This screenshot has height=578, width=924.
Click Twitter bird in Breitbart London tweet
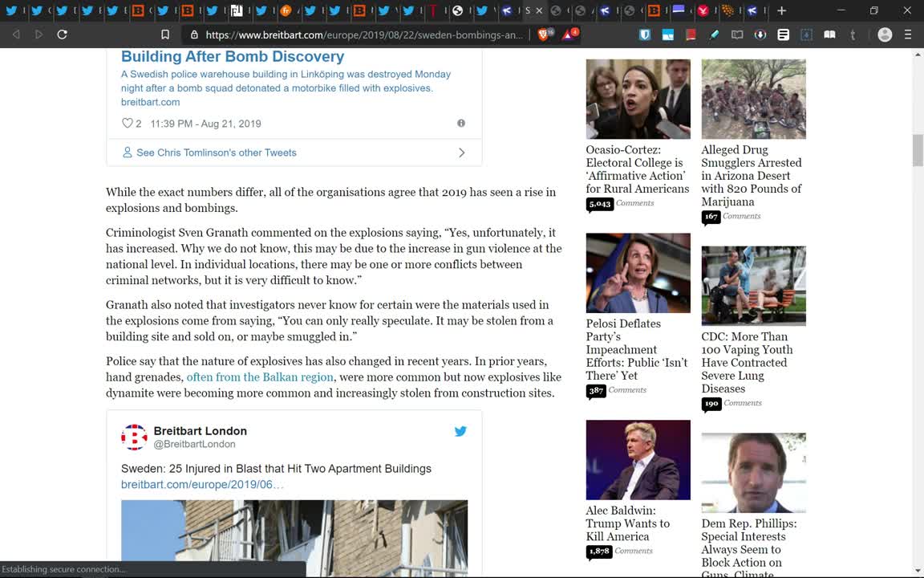pyautogui.click(x=460, y=431)
